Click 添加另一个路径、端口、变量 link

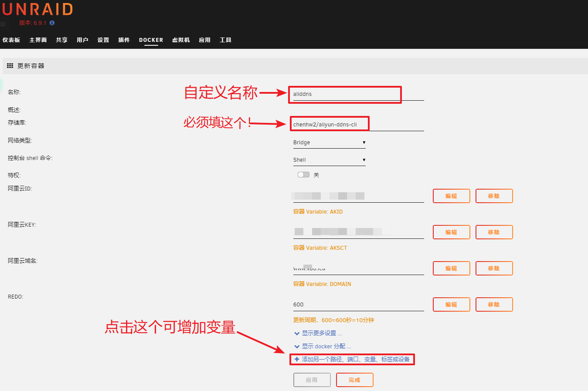point(356,359)
